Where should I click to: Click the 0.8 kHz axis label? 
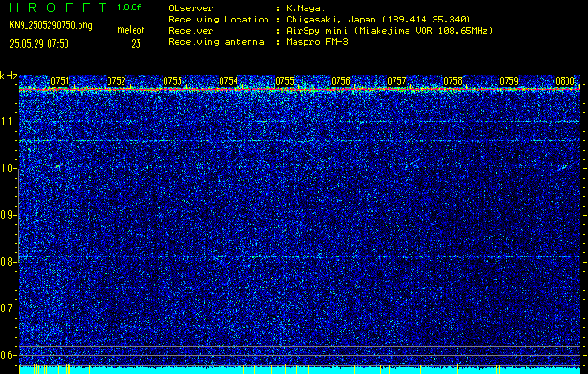(x=8, y=262)
